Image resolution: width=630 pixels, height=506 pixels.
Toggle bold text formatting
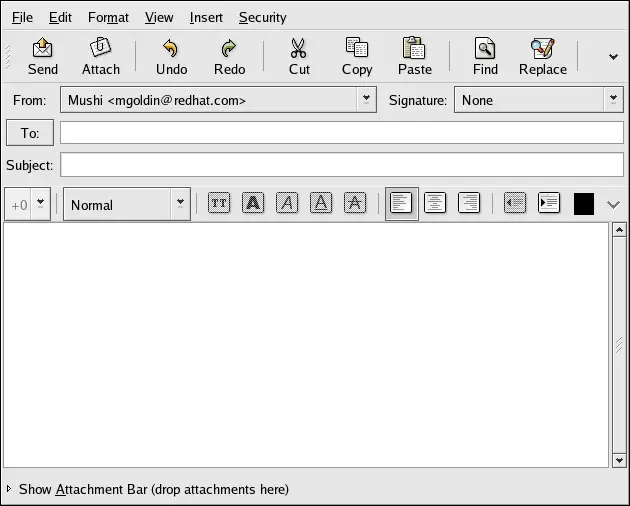point(254,203)
